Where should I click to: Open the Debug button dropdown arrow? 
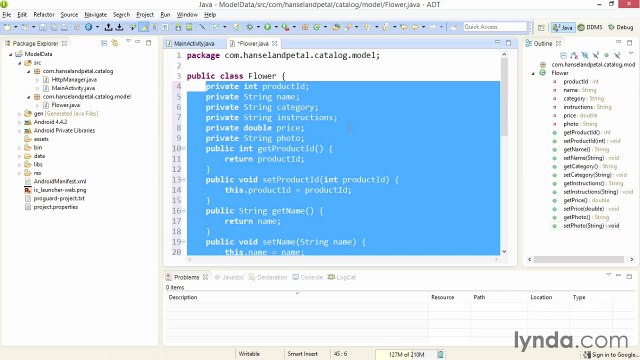258,27
